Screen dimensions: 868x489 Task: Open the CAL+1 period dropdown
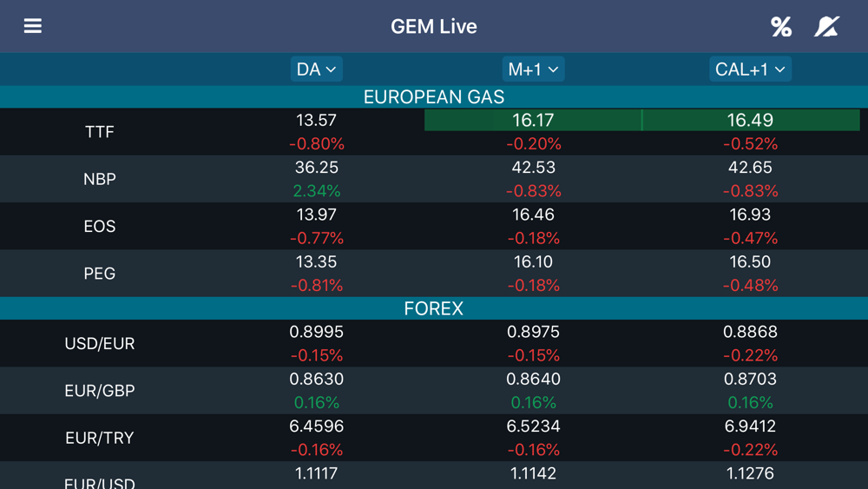pos(750,69)
